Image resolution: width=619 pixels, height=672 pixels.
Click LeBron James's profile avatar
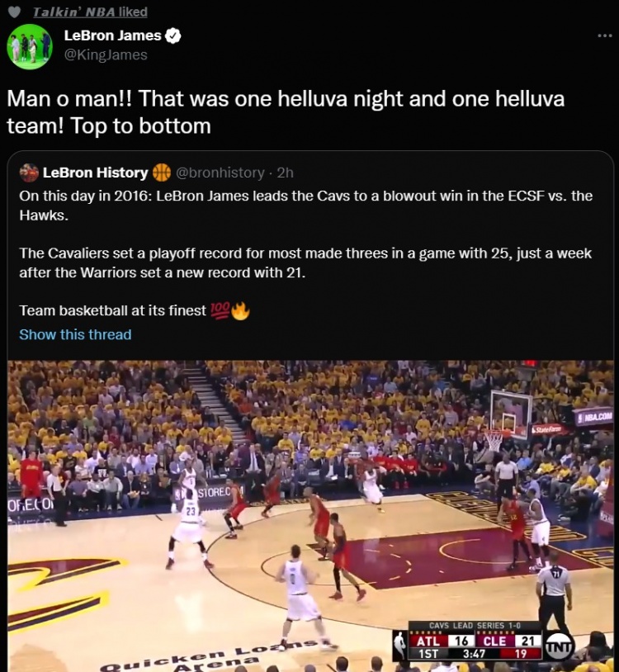[30, 47]
